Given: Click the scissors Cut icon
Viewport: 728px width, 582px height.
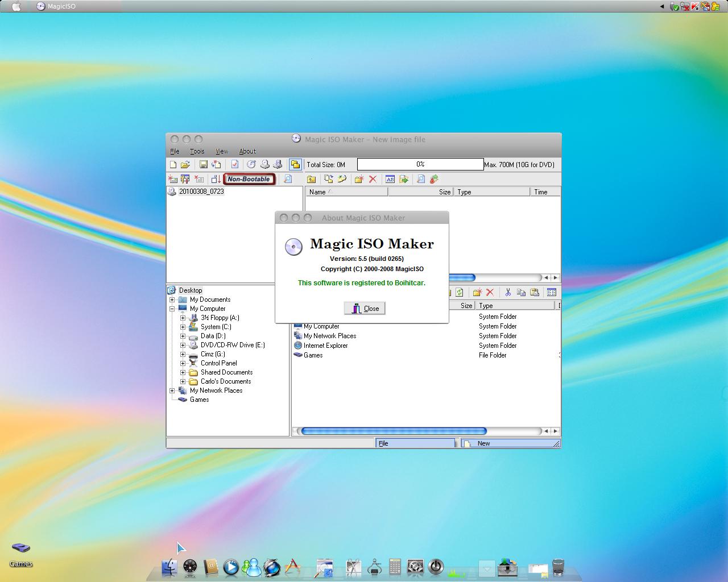Looking at the screenshot, I should coord(507,292).
